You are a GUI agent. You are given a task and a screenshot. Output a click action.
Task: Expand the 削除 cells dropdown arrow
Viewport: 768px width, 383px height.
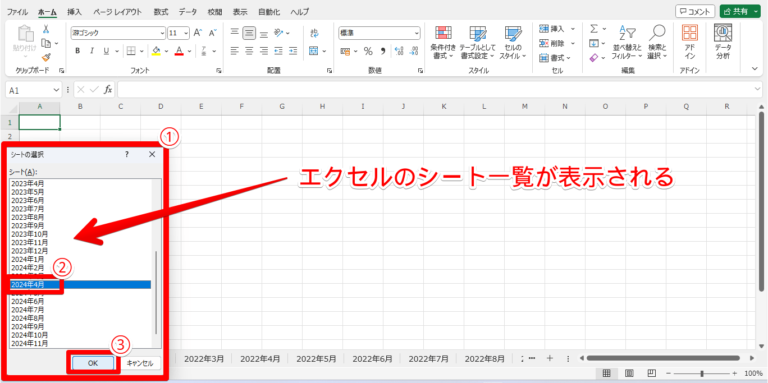click(x=572, y=43)
